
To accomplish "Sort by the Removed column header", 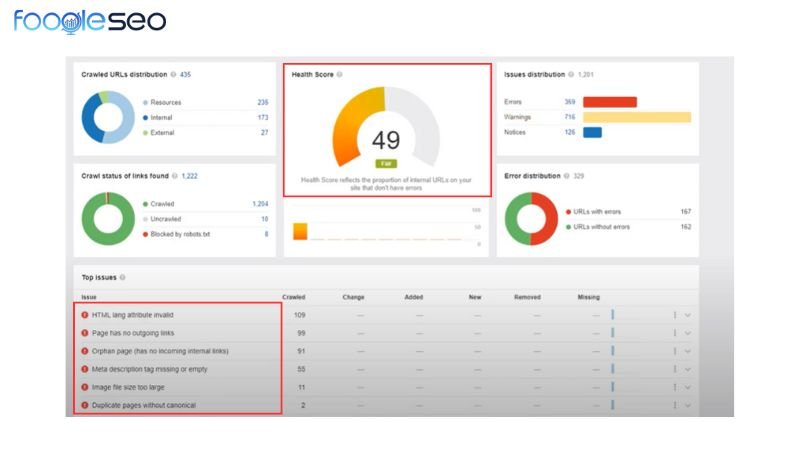I will [528, 297].
